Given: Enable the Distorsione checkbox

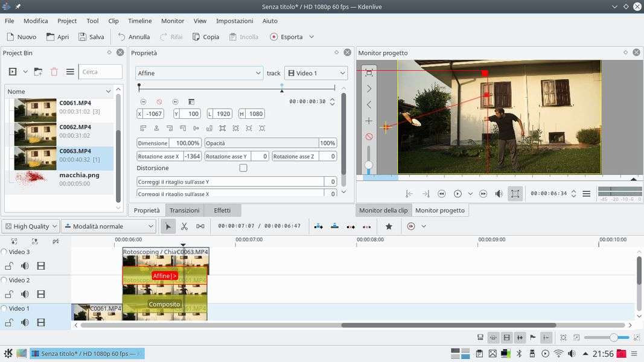Looking at the screenshot, I should (x=243, y=168).
